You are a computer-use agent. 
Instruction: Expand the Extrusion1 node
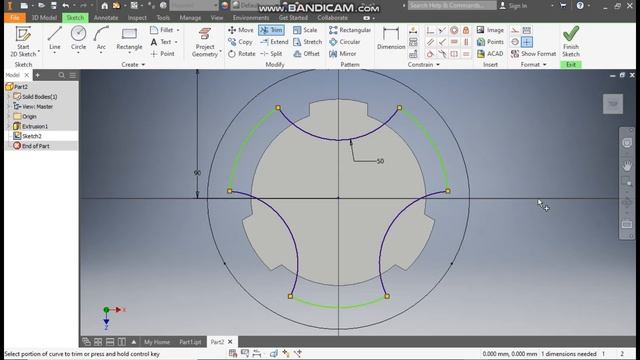9,126
